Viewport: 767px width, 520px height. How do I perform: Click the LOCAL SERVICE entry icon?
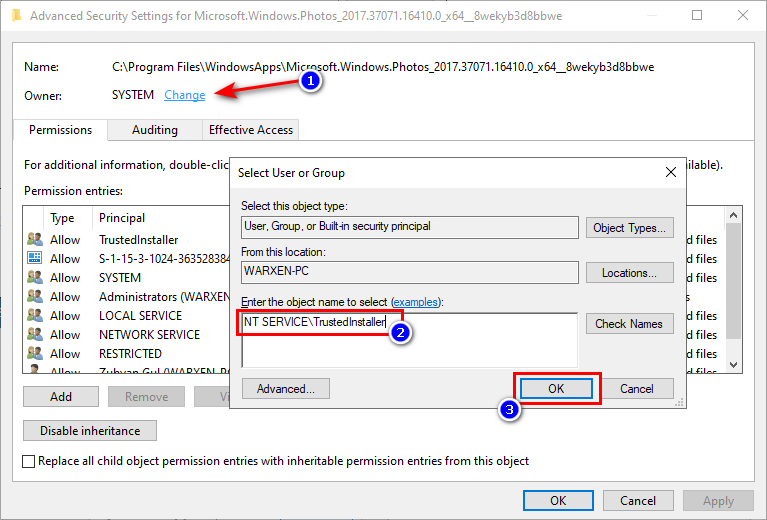[35, 316]
